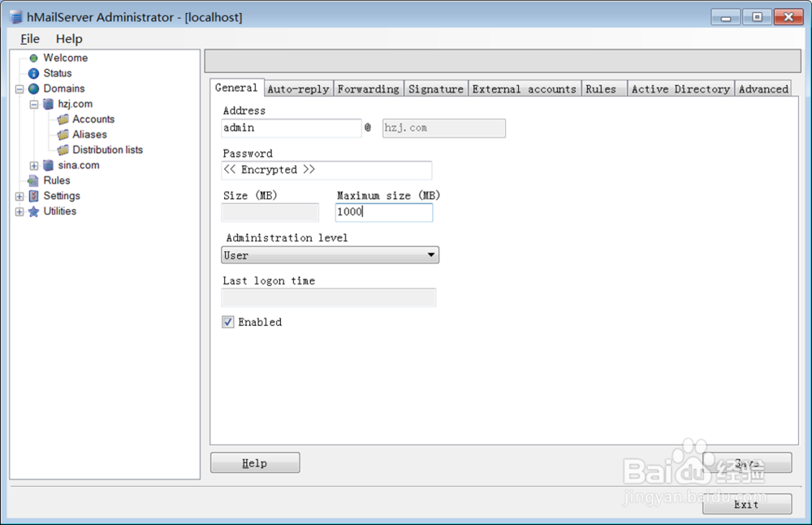The width and height of the screenshot is (812, 525).
Task: Click the hMailServer title bar app icon
Action: (16, 17)
